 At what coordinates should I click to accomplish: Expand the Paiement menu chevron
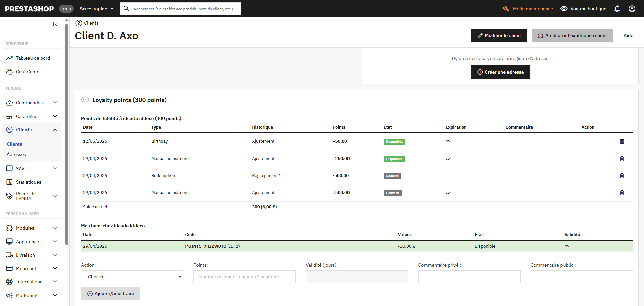click(x=55, y=268)
